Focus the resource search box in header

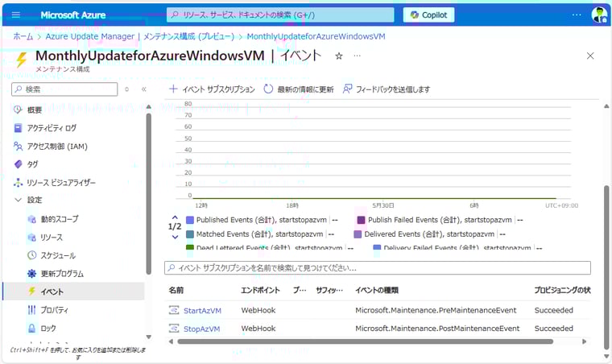pyautogui.click(x=280, y=14)
